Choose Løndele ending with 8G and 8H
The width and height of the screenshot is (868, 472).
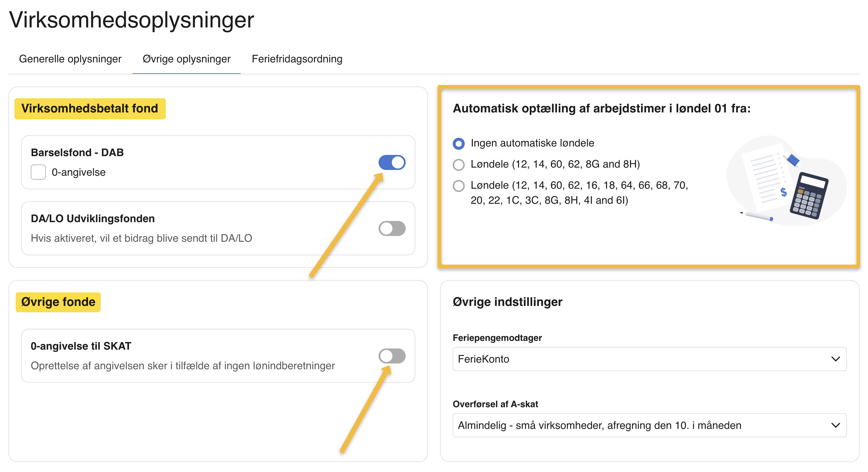[x=459, y=165]
